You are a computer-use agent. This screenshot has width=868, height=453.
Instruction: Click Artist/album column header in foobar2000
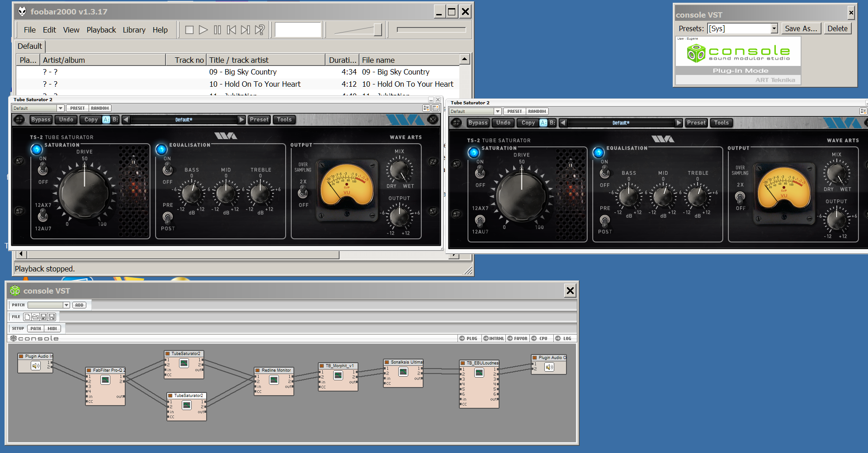click(x=103, y=60)
